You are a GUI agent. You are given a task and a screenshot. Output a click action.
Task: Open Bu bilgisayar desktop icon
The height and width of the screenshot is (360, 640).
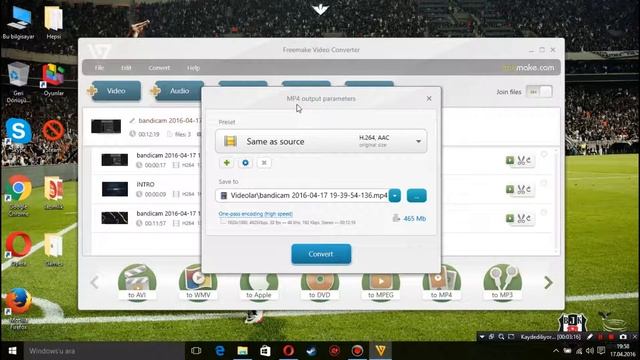(x=18, y=22)
